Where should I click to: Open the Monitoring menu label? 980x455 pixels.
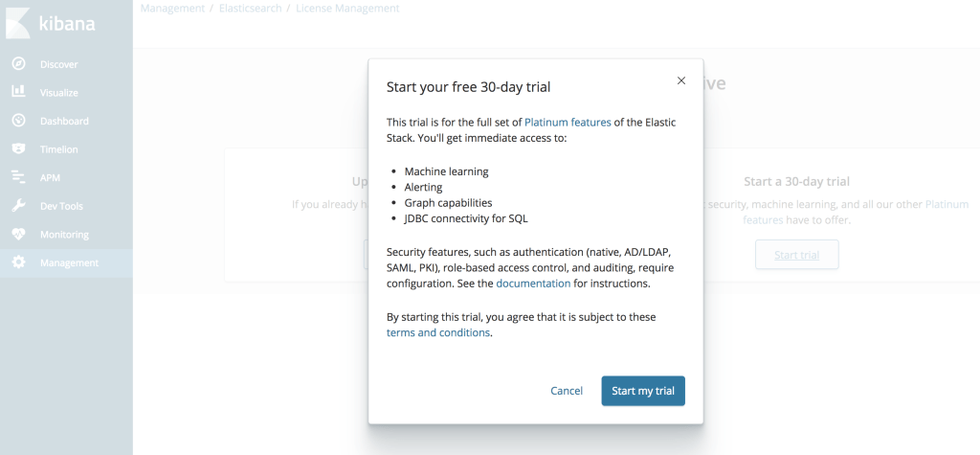click(64, 235)
